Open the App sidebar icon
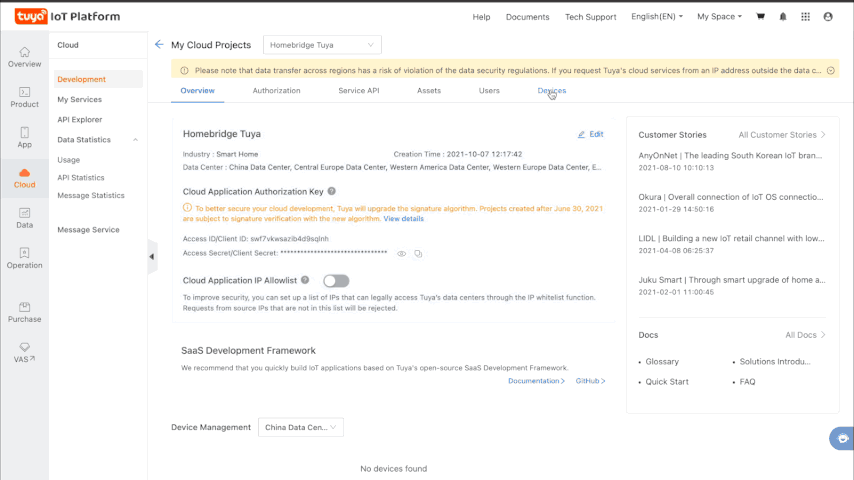Viewport: 854px width, 480px height. point(25,138)
